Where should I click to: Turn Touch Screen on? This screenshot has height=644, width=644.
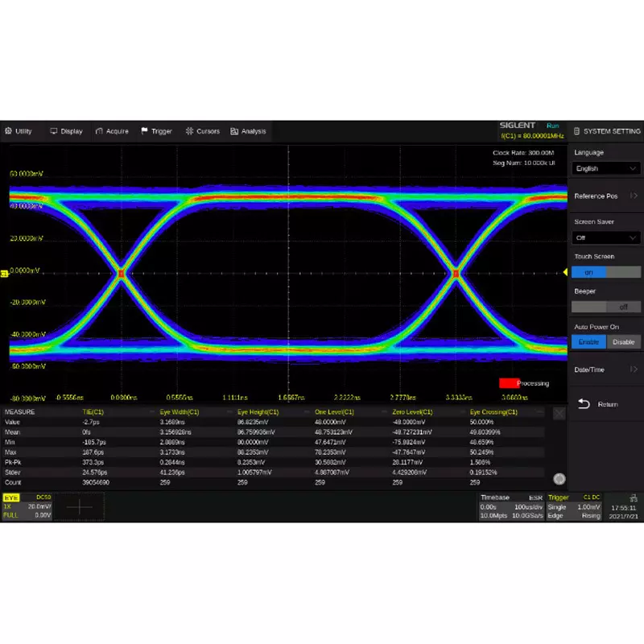click(588, 272)
